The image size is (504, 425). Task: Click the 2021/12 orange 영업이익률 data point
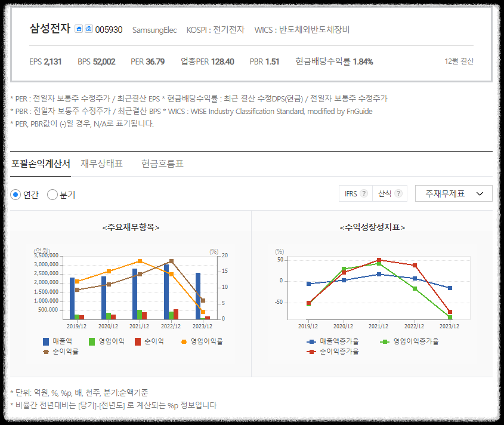(140, 261)
